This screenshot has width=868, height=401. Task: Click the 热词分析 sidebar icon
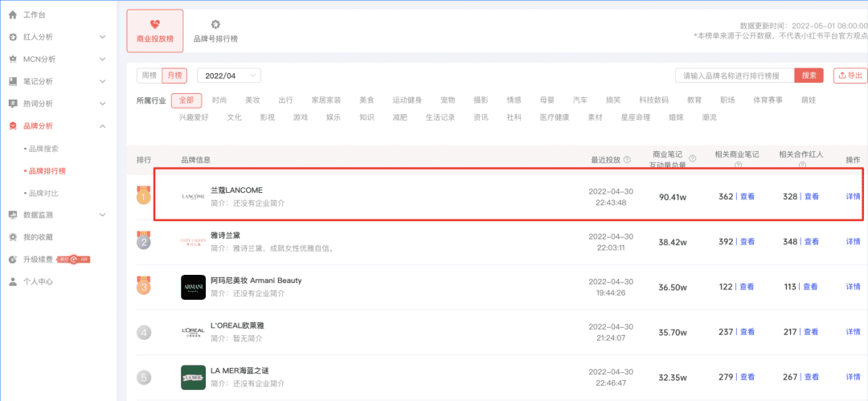pos(14,104)
